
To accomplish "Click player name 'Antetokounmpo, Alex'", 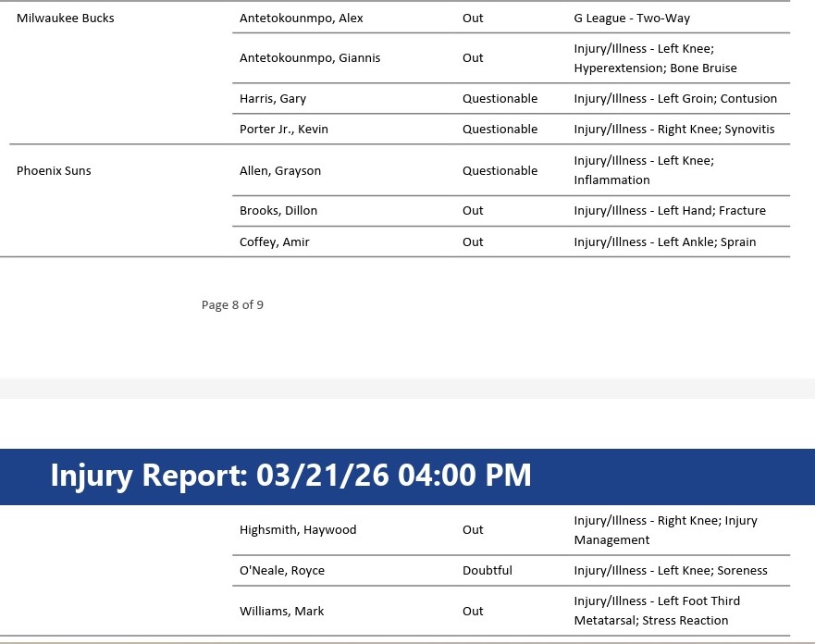I will pos(301,19).
